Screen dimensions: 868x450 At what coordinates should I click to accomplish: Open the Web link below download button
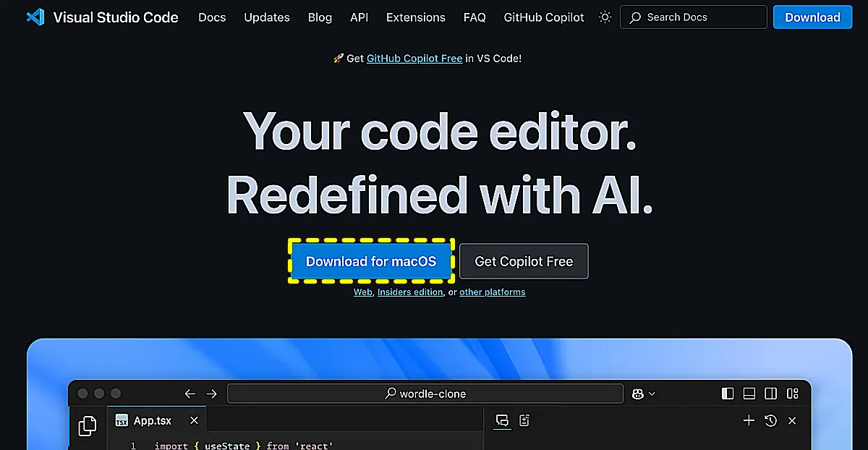click(362, 292)
